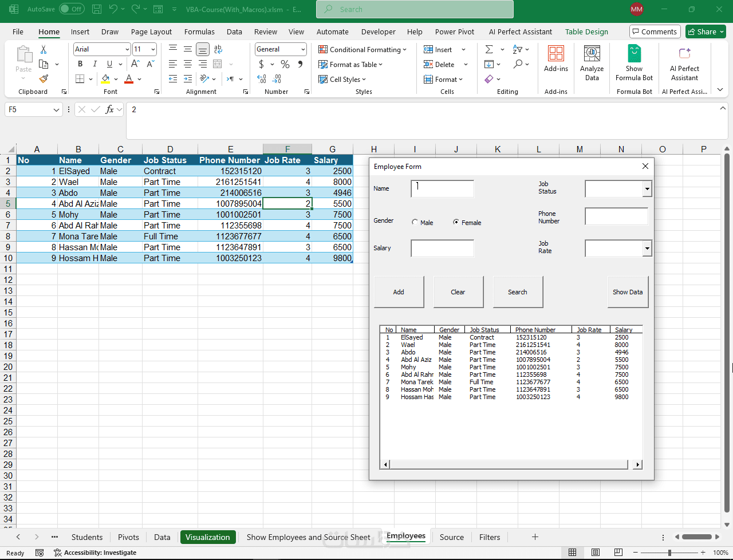
Task: Apply the yellow fill color
Action: coord(105,79)
